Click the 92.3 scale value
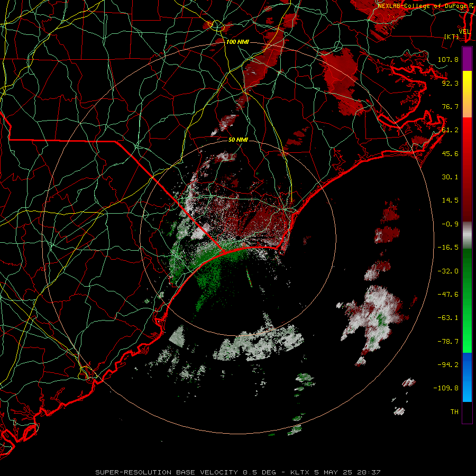The image size is (476, 476). pyautogui.click(x=450, y=83)
